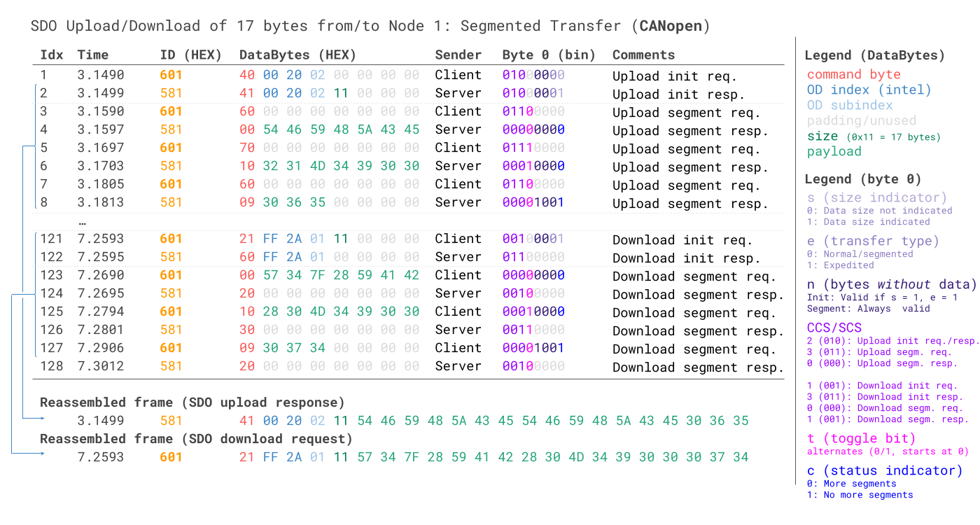Click 's (size indicator)' legend entry

pos(877,197)
